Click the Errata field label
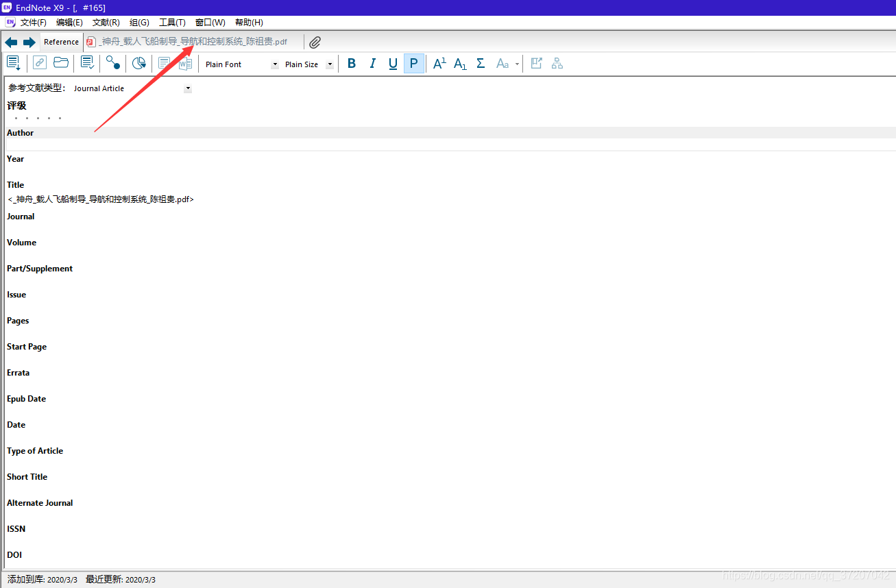 coord(18,373)
